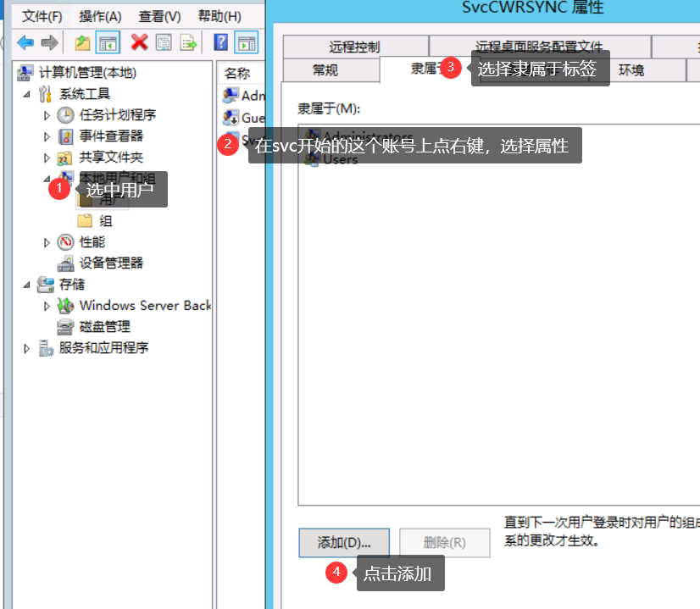Click the 任务计划程序 clock icon
700x609 pixels.
point(65,115)
